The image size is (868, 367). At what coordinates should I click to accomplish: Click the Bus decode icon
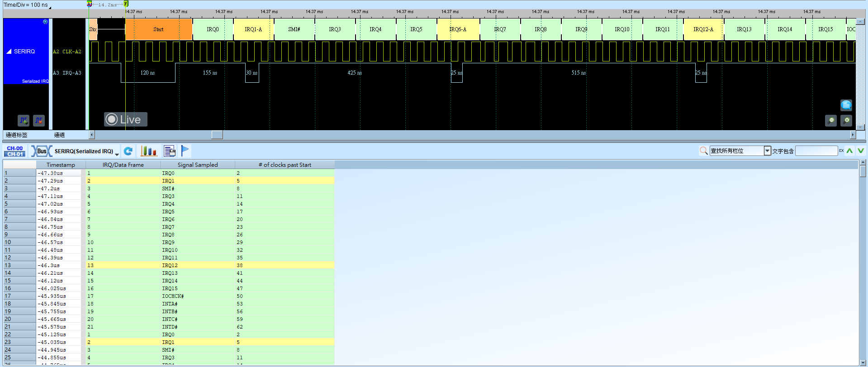42,151
